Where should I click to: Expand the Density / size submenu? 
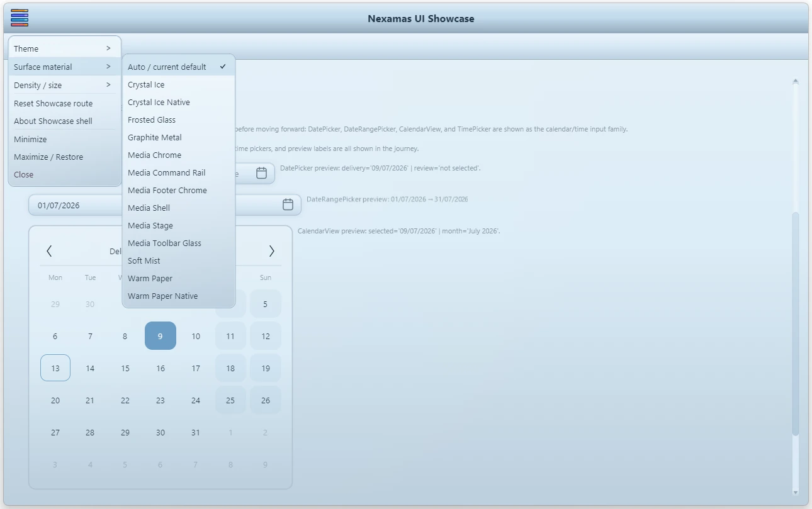(x=65, y=85)
